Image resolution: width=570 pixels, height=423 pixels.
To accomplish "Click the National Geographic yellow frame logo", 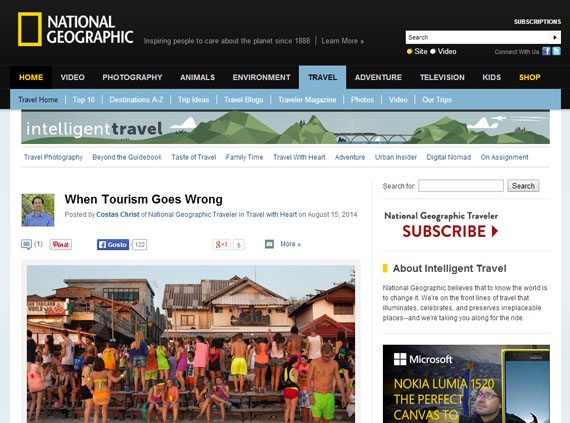I will [x=30, y=29].
